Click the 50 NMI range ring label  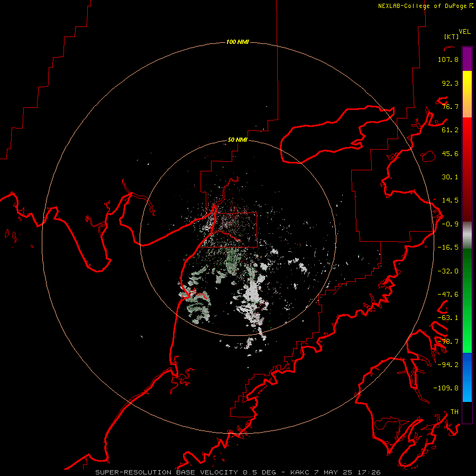coord(237,140)
